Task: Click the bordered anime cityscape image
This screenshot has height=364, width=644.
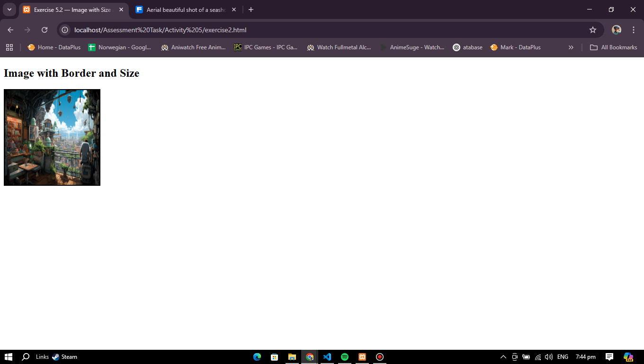Action: click(x=52, y=137)
